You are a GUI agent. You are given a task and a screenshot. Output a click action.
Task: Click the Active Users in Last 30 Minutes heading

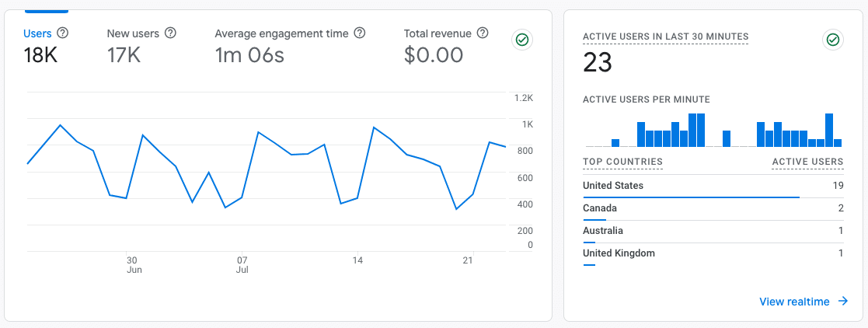click(665, 37)
